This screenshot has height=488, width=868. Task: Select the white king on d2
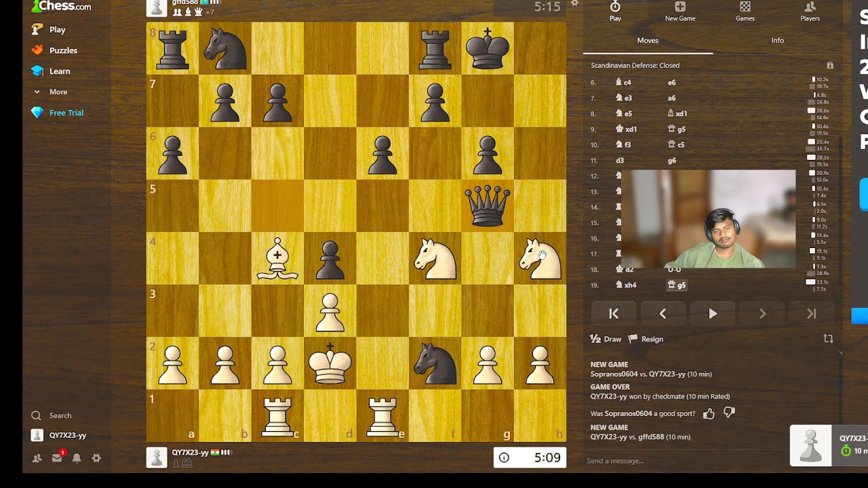[330, 364]
